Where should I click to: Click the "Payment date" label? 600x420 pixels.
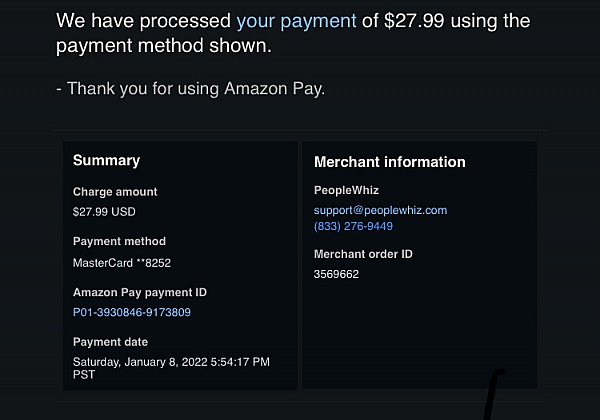[112, 342]
